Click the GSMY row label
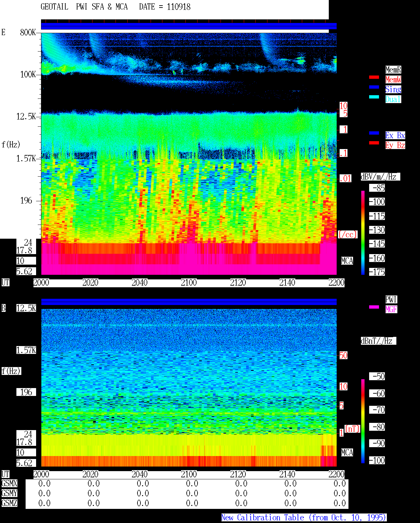420x523 pixels. point(9,493)
